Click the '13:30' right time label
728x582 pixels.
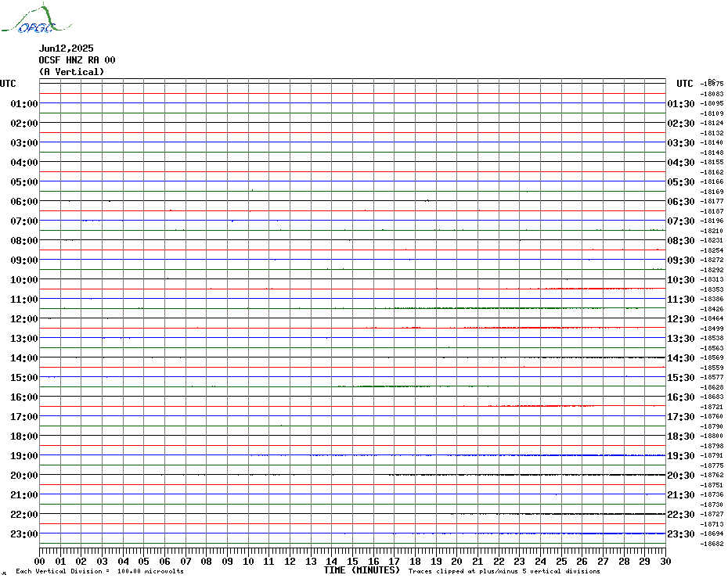pos(681,339)
